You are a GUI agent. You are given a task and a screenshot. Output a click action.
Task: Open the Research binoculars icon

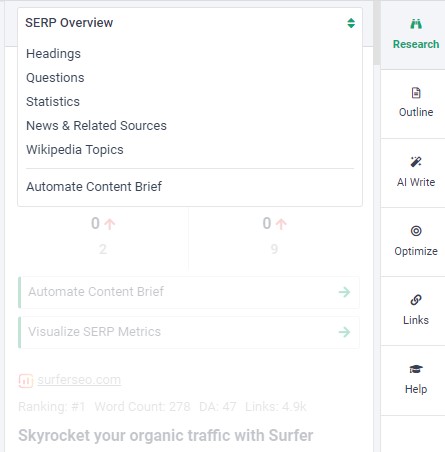tap(416, 24)
